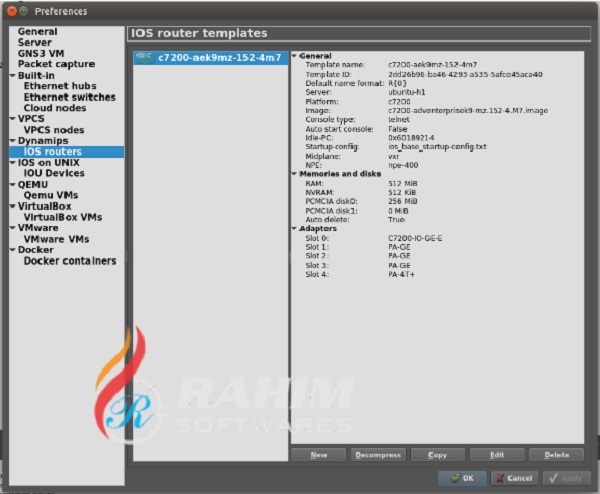Click the Console type value telnet

(399, 119)
